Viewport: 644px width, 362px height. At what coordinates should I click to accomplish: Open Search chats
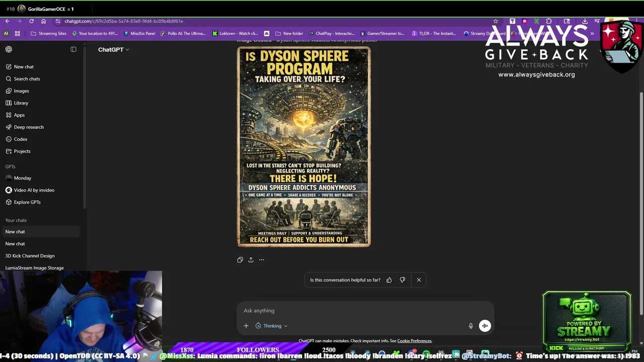click(23, 79)
